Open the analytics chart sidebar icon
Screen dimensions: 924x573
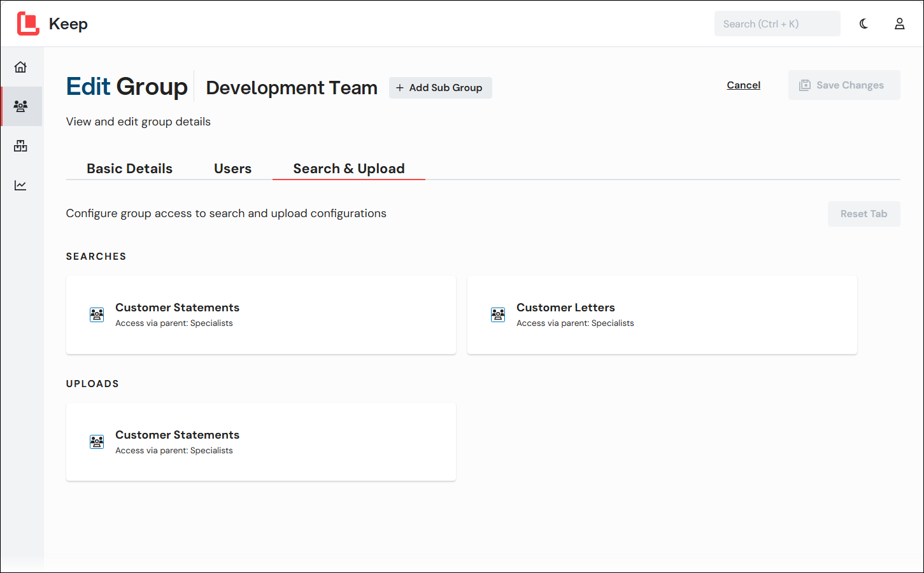tap(20, 185)
